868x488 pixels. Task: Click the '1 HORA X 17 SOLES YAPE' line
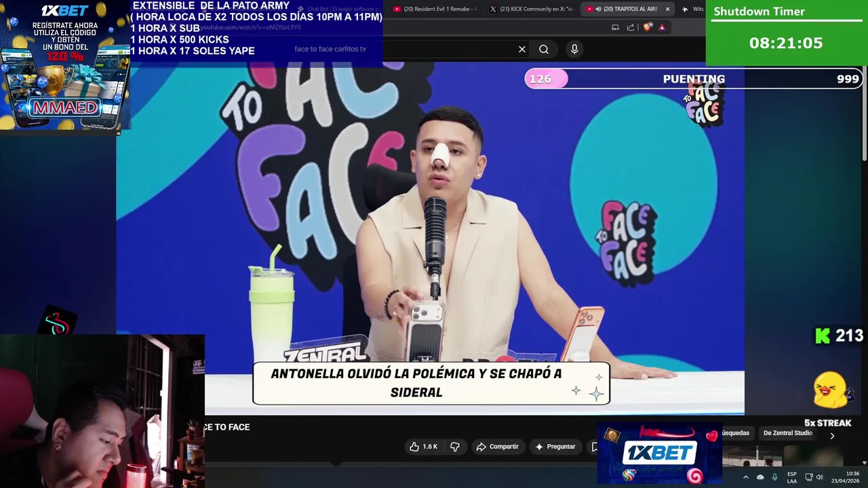(x=193, y=51)
